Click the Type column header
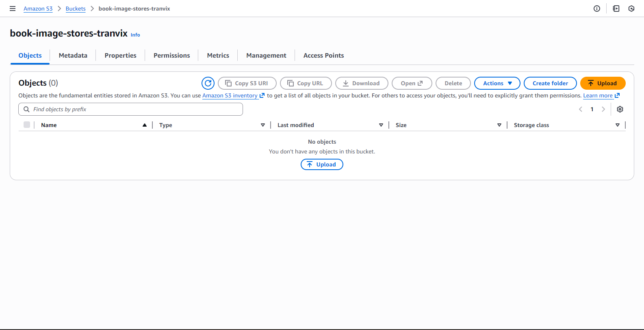The height and width of the screenshot is (330, 644). tap(166, 125)
